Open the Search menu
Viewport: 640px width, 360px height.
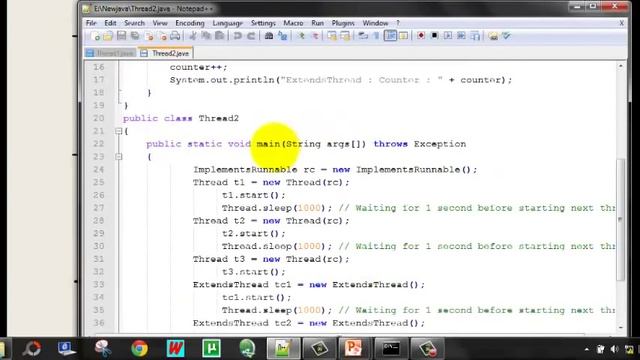pyautogui.click(x=134, y=23)
